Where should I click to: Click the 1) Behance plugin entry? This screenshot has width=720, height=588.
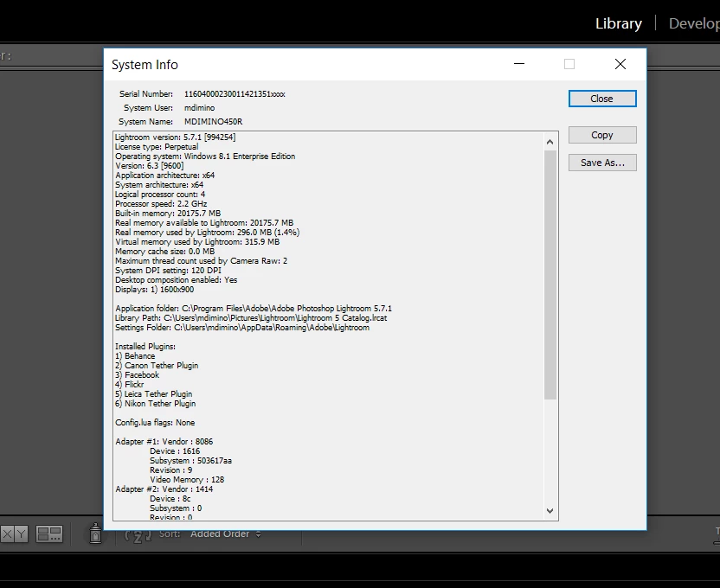[135, 356]
